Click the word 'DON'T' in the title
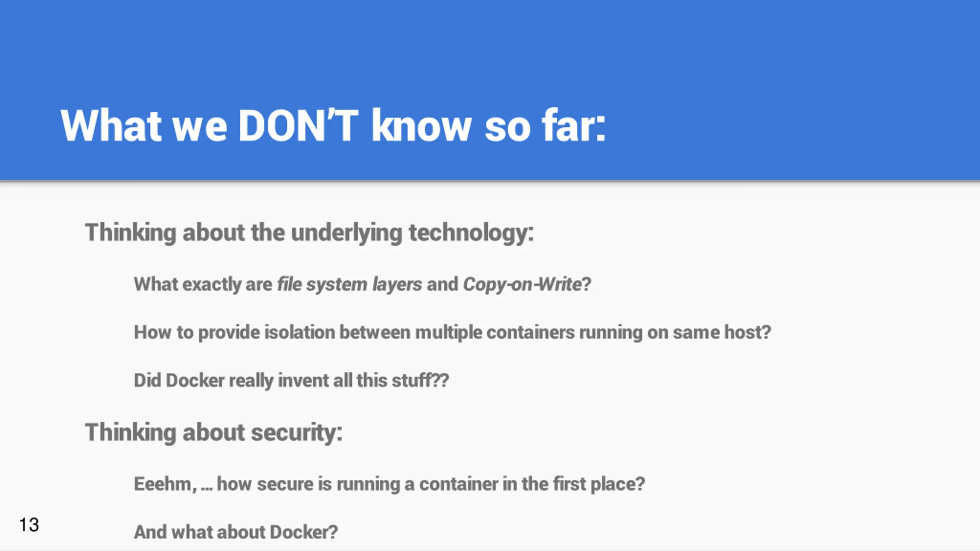Image resolution: width=980 pixels, height=551 pixels. (x=298, y=126)
